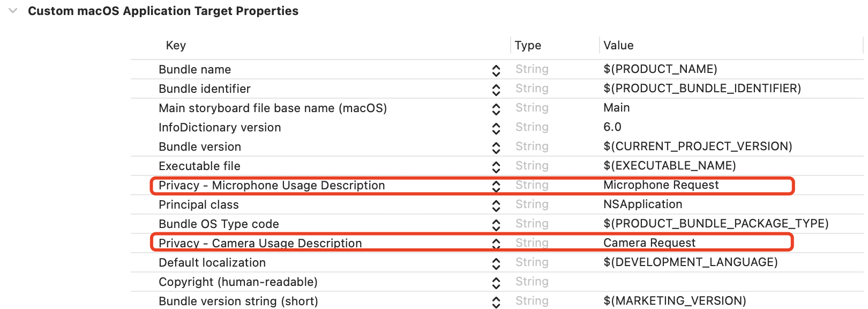The height and width of the screenshot is (309, 868).
Task: Select the Camera Request value field
Action: [x=649, y=243]
